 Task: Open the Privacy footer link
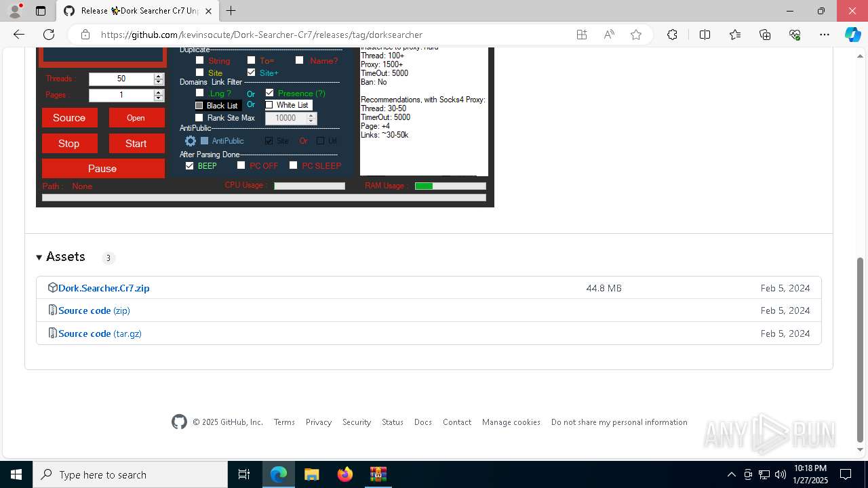click(319, 422)
